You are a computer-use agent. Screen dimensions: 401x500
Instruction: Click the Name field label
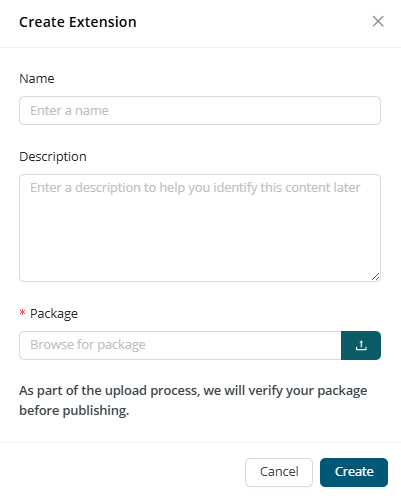click(x=37, y=79)
